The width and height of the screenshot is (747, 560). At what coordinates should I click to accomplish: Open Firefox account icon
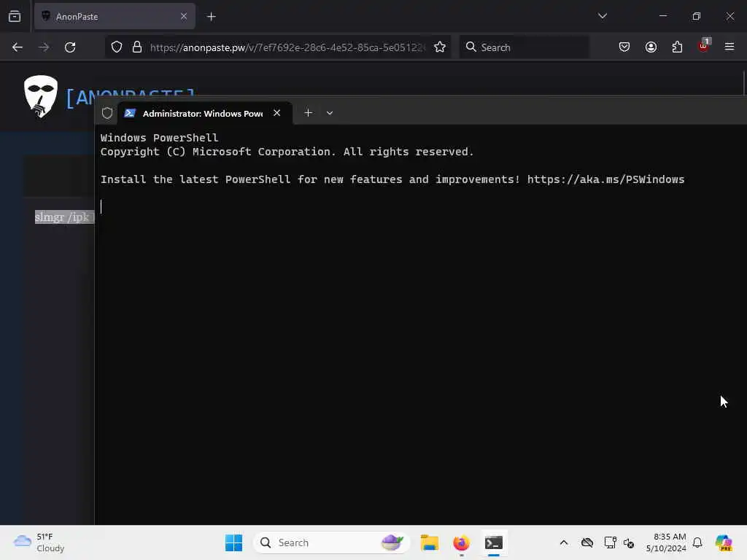click(x=651, y=47)
